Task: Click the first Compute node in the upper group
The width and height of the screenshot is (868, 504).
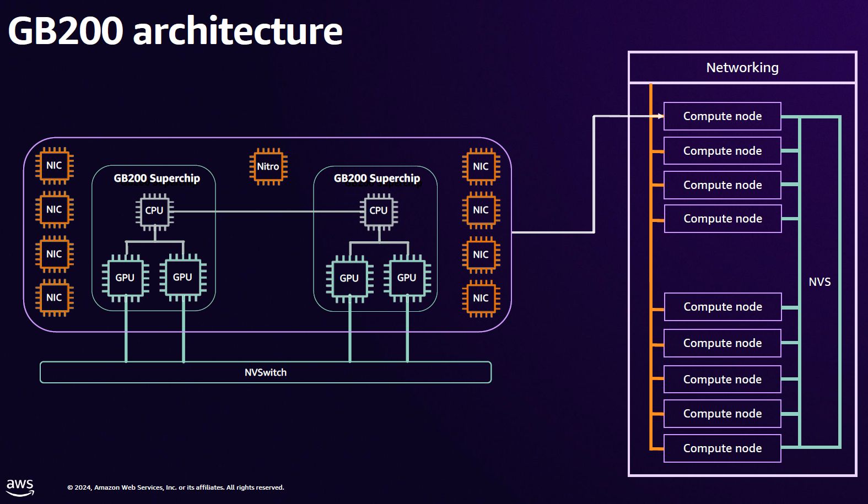Action: [x=723, y=116]
